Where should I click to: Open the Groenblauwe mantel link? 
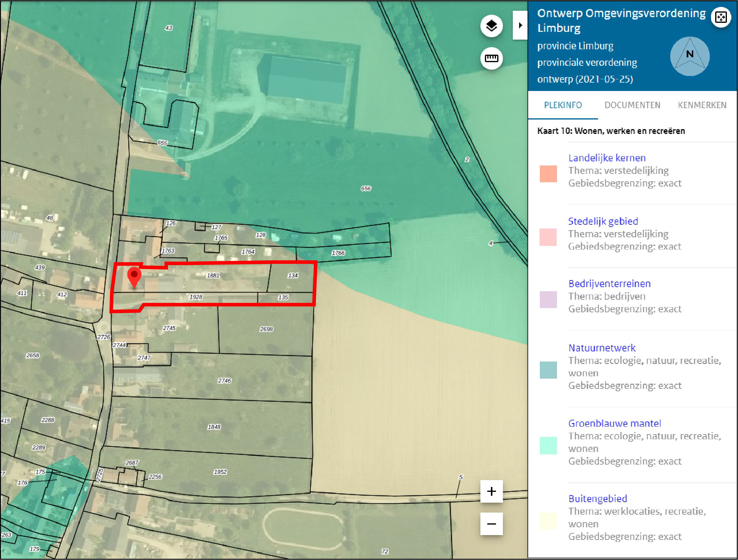click(x=615, y=423)
